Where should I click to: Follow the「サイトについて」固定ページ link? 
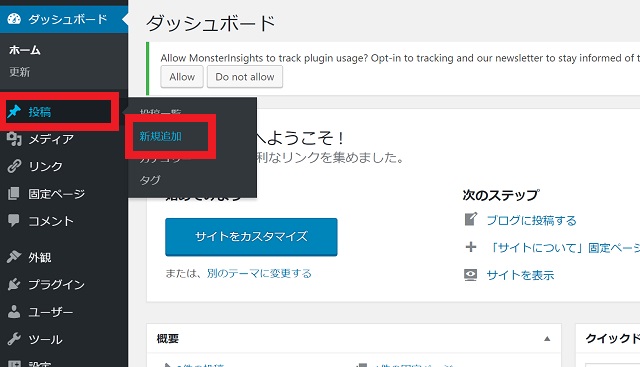click(x=563, y=247)
